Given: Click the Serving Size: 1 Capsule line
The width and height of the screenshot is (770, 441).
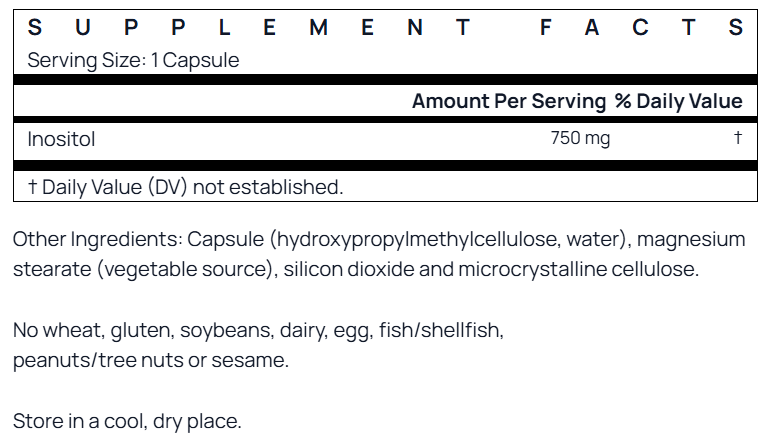Looking at the screenshot, I should pos(133,60).
